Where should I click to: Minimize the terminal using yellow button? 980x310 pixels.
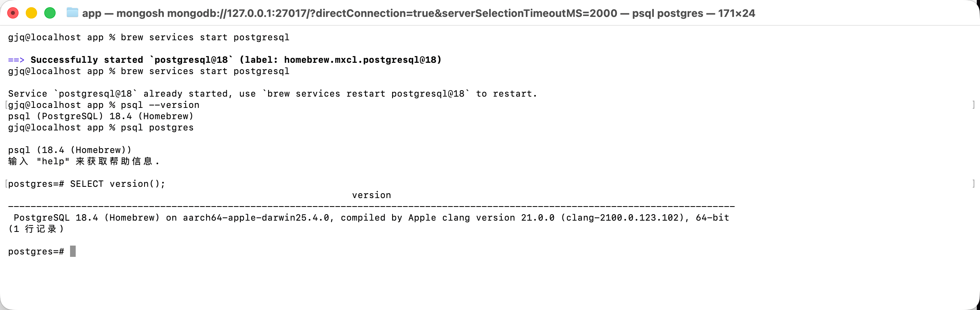click(x=31, y=13)
